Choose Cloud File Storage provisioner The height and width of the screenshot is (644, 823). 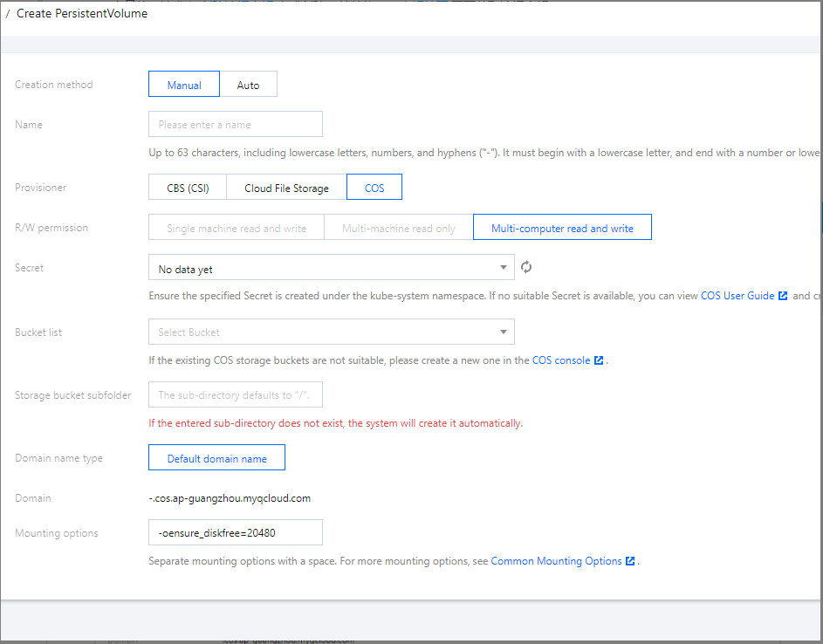point(286,188)
